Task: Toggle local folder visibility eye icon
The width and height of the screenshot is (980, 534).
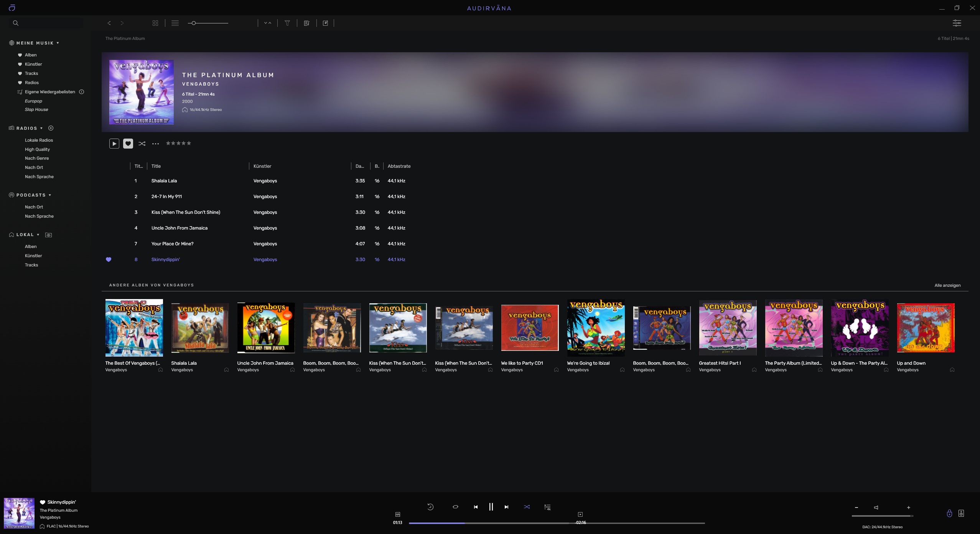Action: coord(49,235)
